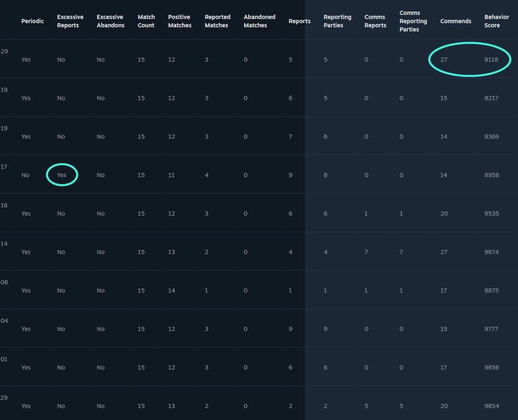The image size is (518, 420).
Task: Select behavior score value 8217
Action: (x=491, y=98)
